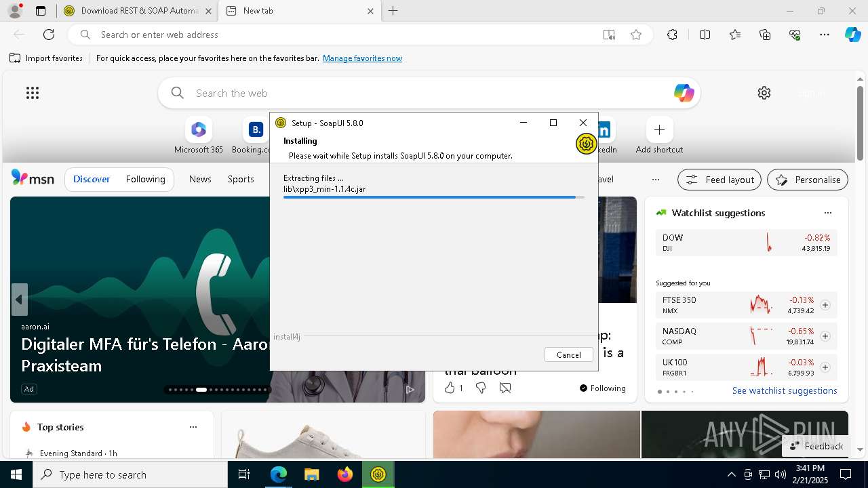Screen dimensions: 868x488
Task: Click the Personalise button
Action: tap(808, 180)
